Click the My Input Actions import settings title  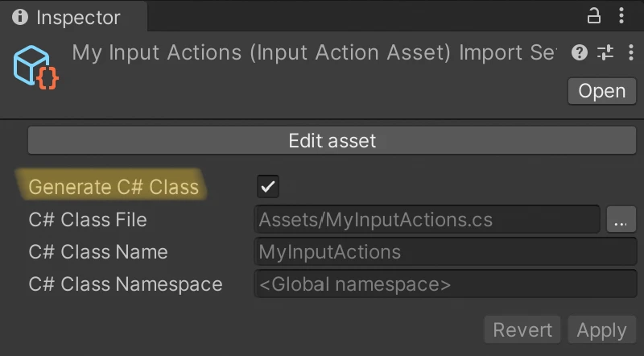(x=314, y=53)
